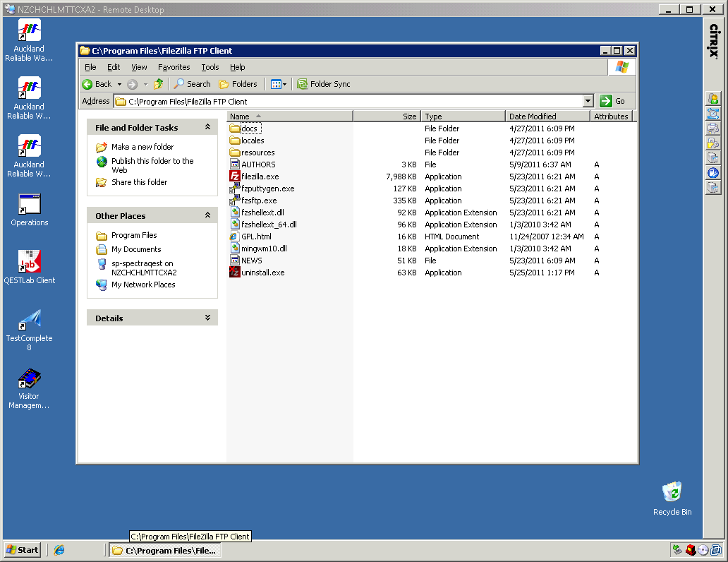This screenshot has height=562, width=728.
Task: Collapse the File and Folder Tasks panel
Action: (207, 128)
